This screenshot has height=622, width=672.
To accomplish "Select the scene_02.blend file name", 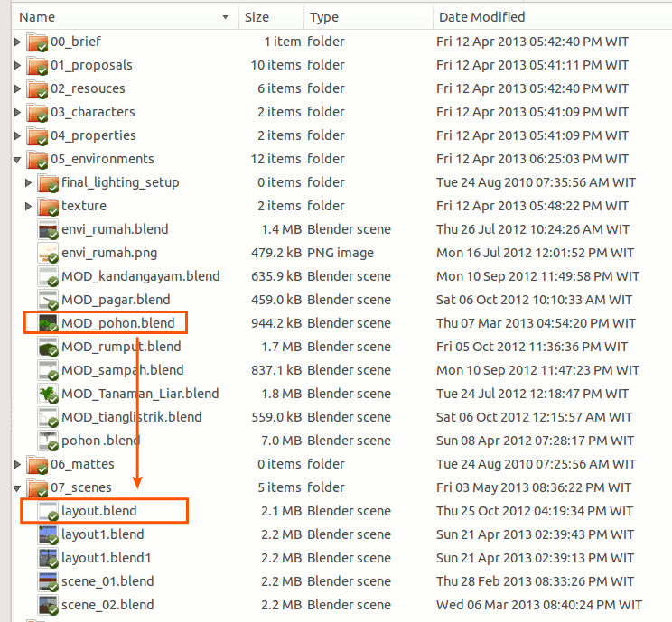I will click(x=107, y=605).
